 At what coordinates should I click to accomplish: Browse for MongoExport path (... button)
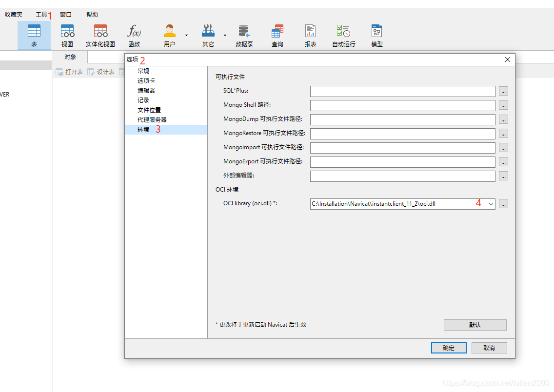(503, 162)
